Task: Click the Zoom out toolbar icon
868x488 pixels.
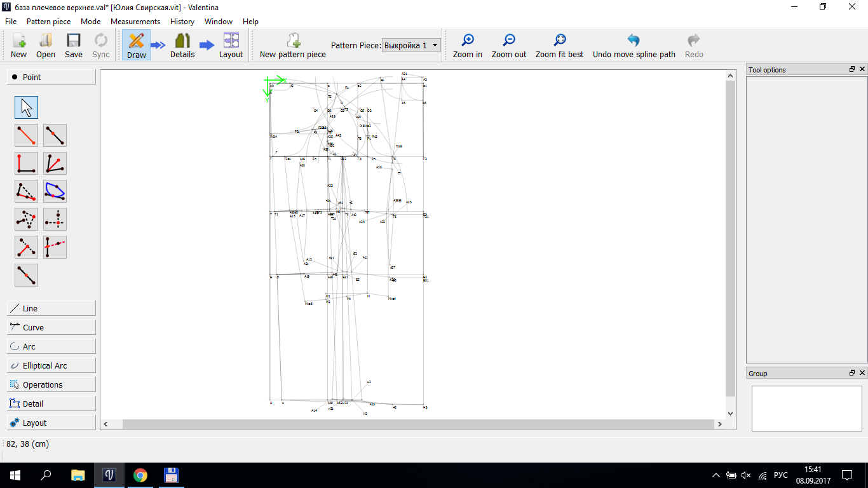Action: coord(509,46)
